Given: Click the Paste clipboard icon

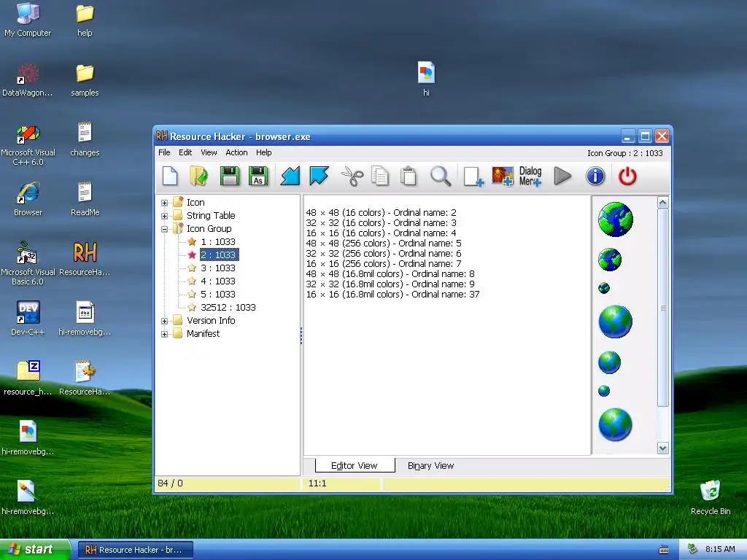Looking at the screenshot, I should [409, 176].
